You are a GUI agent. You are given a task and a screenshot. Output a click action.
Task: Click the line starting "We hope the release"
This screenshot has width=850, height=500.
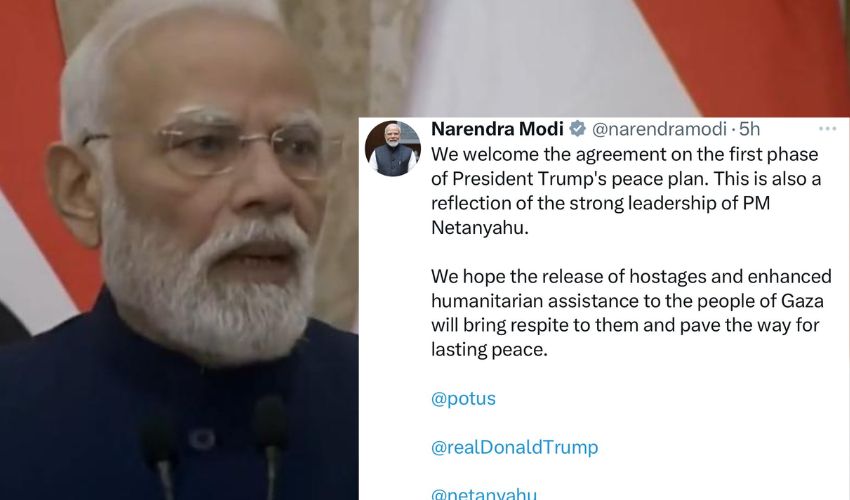pyautogui.click(x=631, y=277)
